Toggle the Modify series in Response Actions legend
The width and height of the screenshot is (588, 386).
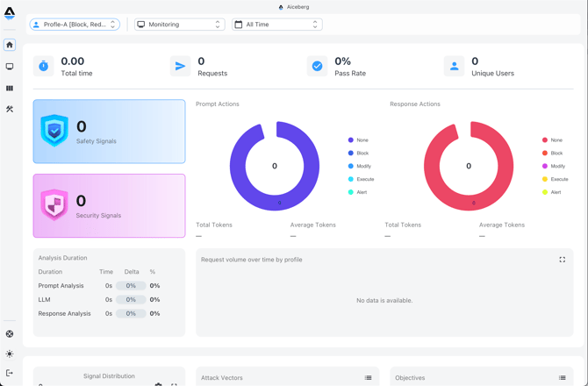coord(557,166)
